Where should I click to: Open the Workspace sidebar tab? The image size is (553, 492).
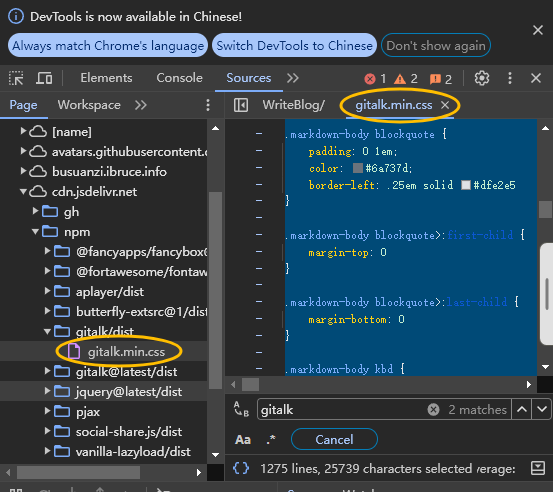coord(89,105)
